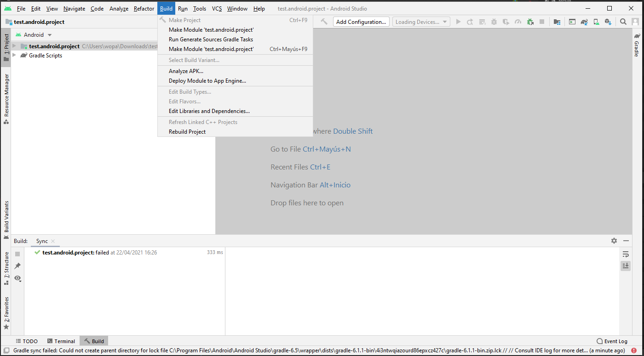Click the user avatar icon in toolbar

point(635,22)
